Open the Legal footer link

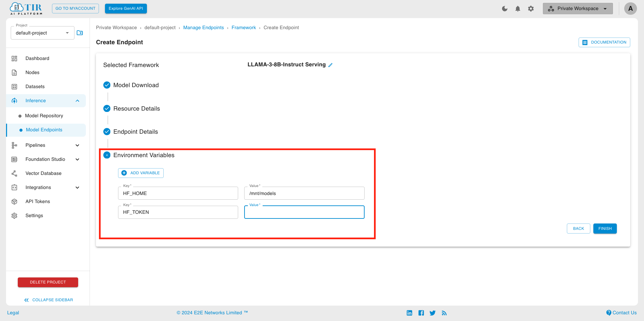13,313
